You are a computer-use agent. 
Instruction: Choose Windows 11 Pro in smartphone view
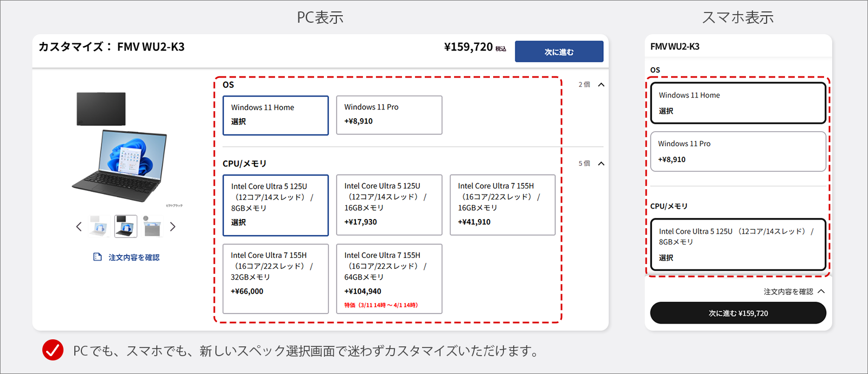pyautogui.click(x=738, y=152)
